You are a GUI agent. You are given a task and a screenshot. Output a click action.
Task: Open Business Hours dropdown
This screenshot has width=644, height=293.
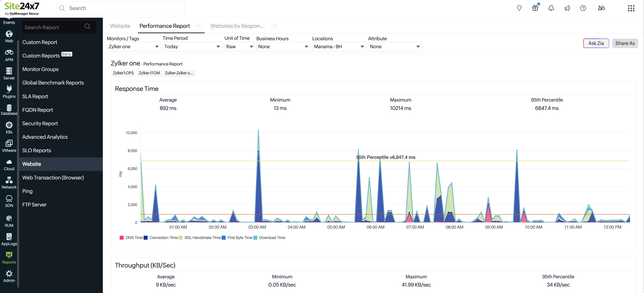coord(283,47)
